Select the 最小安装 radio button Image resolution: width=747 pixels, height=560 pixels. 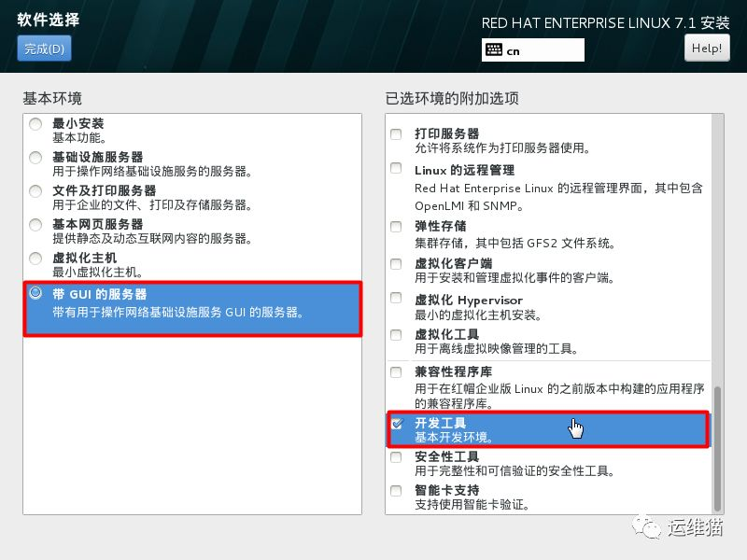pos(35,124)
